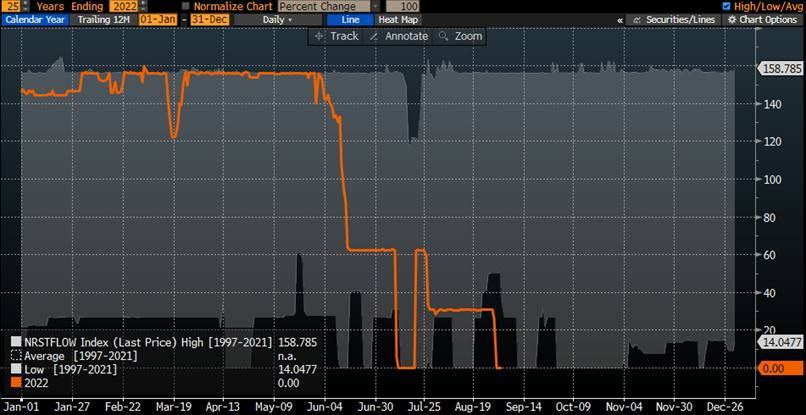The height and width of the screenshot is (415, 806).
Task: Click the Average dashed legend swatch
Action: pyautogui.click(x=16, y=356)
